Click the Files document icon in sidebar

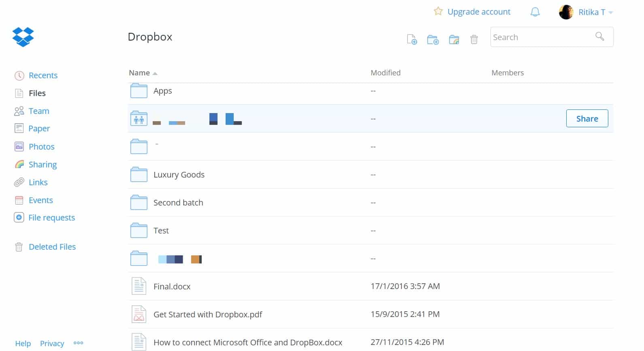[x=19, y=93]
